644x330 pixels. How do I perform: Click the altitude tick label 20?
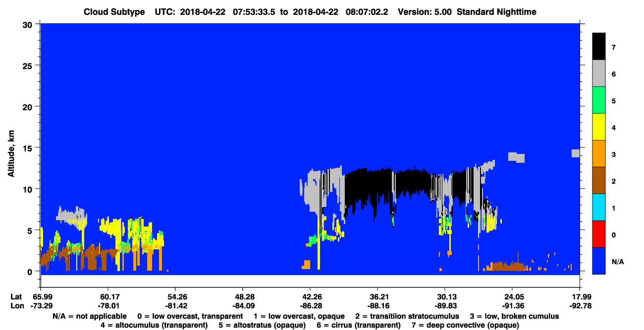[x=29, y=106]
